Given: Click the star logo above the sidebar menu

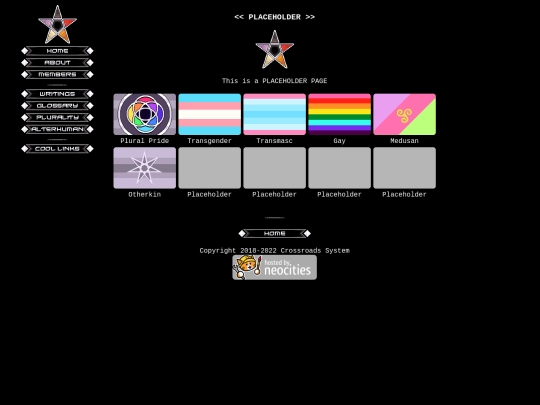Looking at the screenshot, I should (58, 24).
